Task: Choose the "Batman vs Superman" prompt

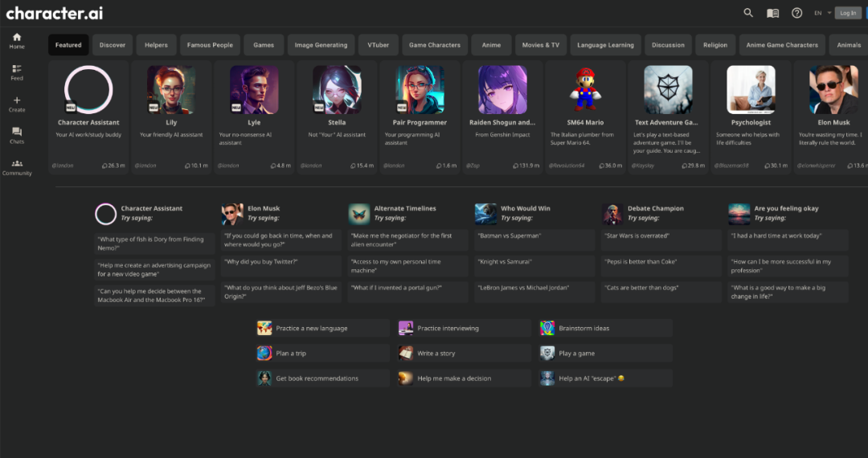Action: coord(534,239)
